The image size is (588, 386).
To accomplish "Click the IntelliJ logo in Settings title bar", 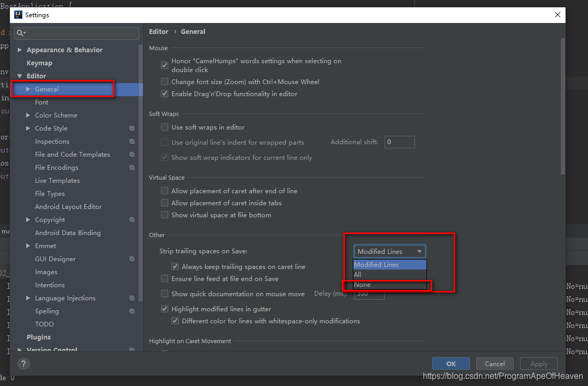I will [18, 15].
